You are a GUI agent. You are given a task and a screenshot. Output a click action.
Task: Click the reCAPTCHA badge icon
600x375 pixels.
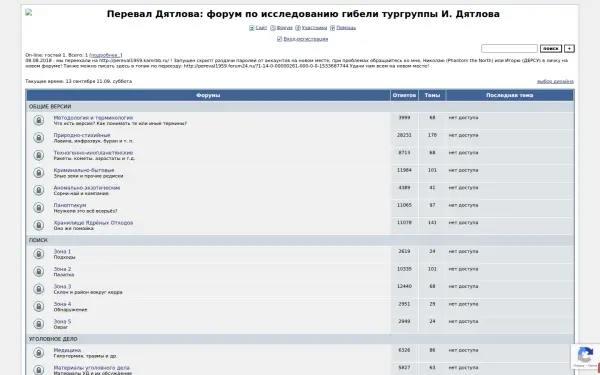[585, 355]
